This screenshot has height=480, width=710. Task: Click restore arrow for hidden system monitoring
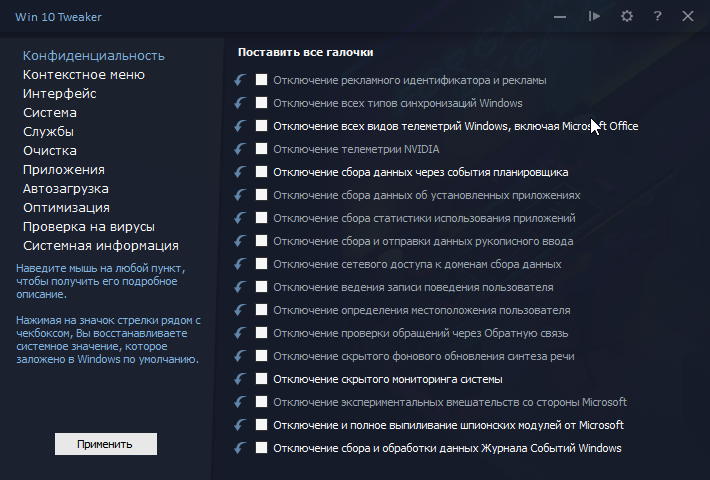coord(240,379)
